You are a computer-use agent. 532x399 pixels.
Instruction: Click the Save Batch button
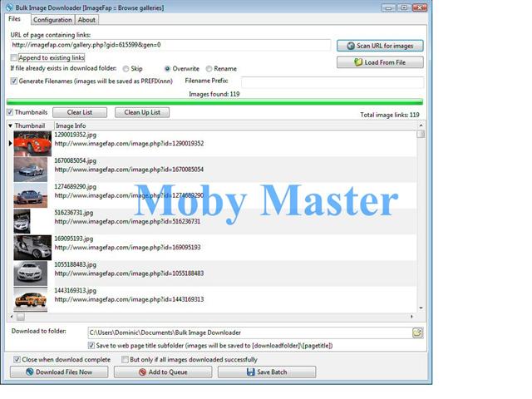pyautogui.click(x=267, y=372)
